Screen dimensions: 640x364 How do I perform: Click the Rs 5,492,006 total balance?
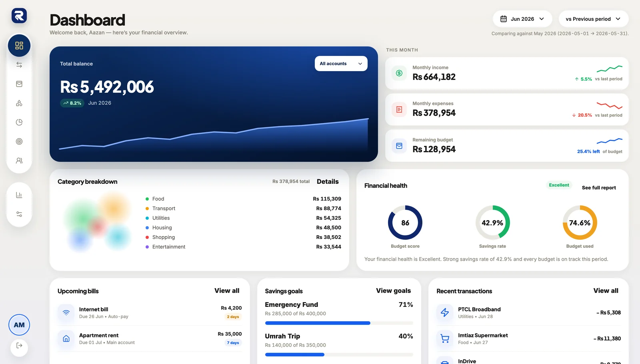[107, 87]
